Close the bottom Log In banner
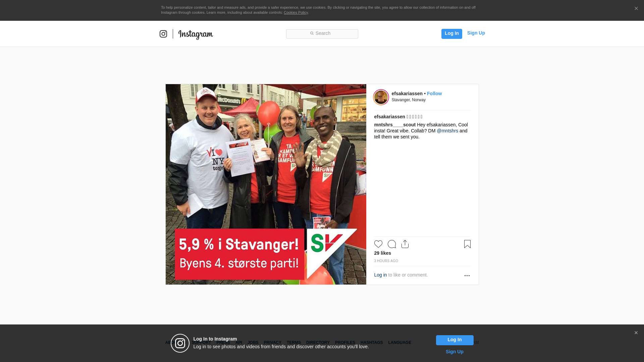 click(x=636, y=333)
